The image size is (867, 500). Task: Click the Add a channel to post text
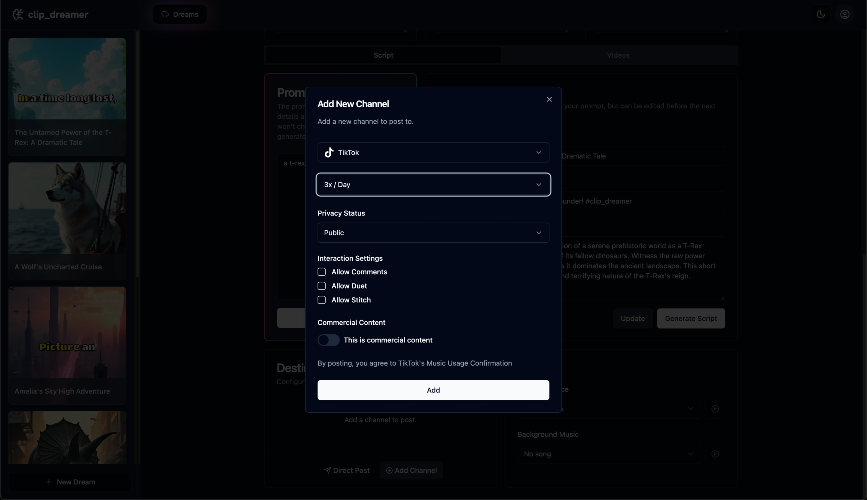tap(380, 420)
